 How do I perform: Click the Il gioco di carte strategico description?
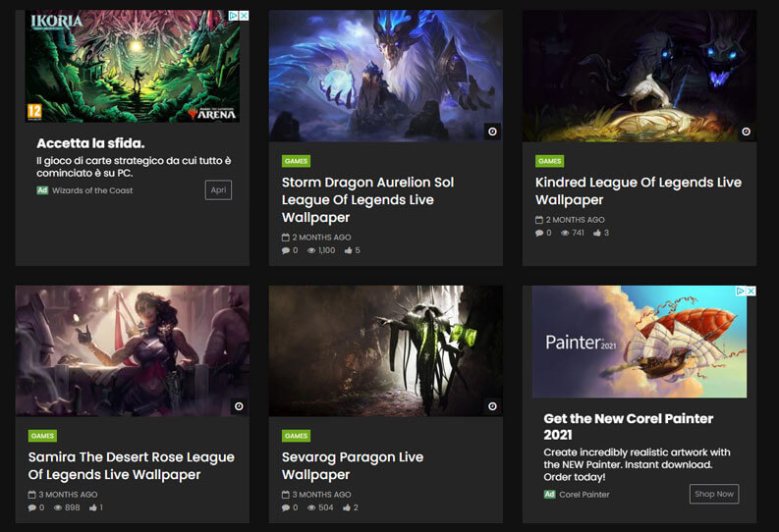tap(134, 167)
